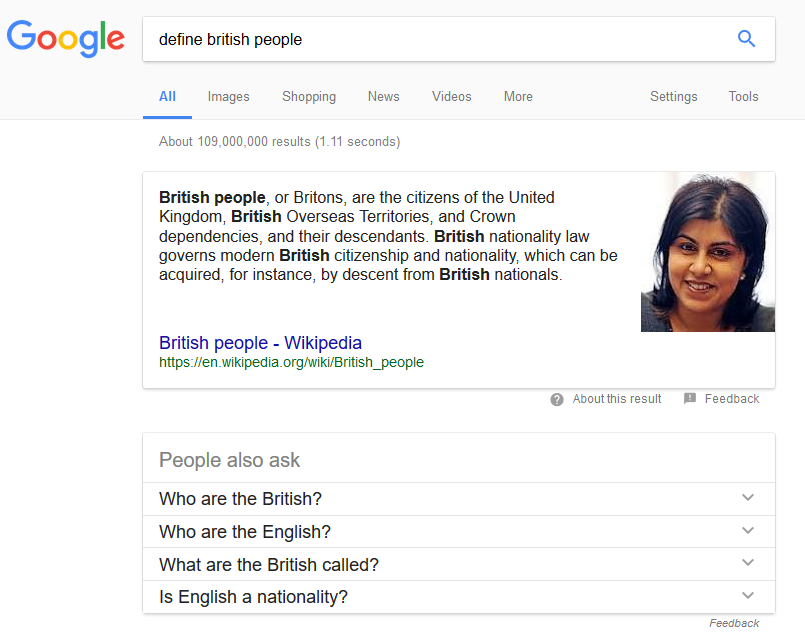The height and width of the screenshot is (638, 805).
Task: Expand the chevron for Who are the British?
Action: [x=748, y=497]
